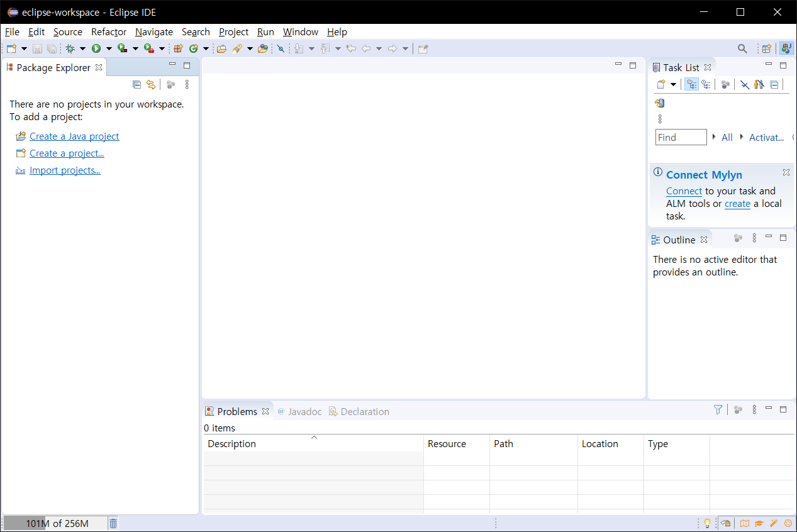The image size is (797, 532).
Task: Click the Connect link in Mylyn notice
Action: tap(684, 191)
